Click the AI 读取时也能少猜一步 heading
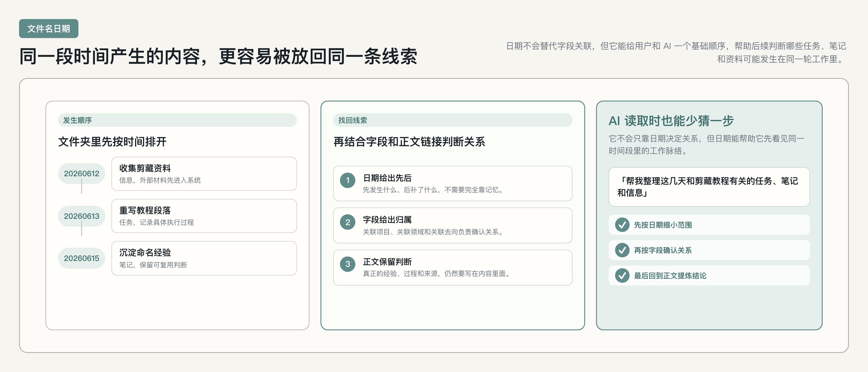The width and height of the screenshot is (868, 372). pyautogui.click(x=671, y=121)
